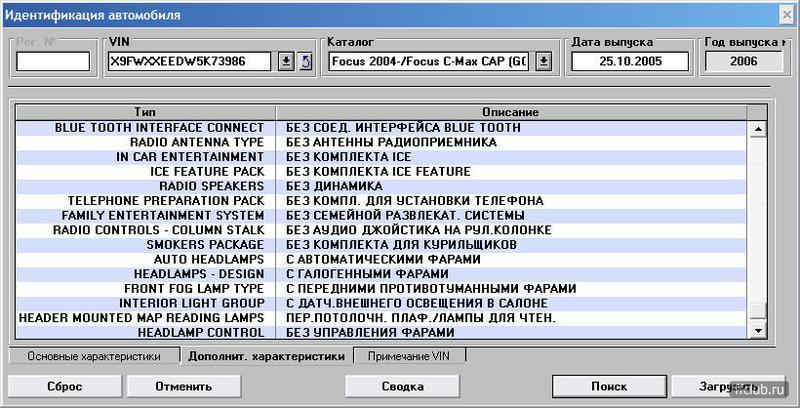Screen dimensions: 800x408
Task: Select FRONT FOG LAMP TYPE row
Action: coord(383,289)
